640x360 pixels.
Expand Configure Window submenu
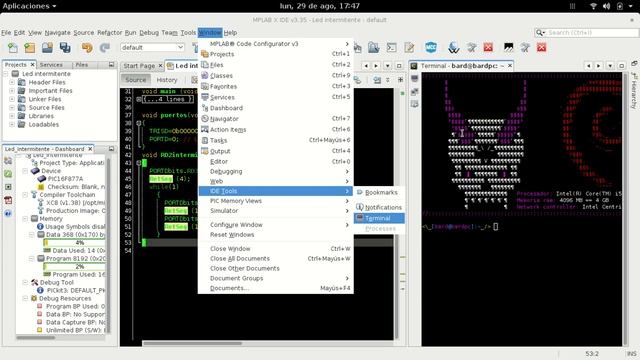(x=276, y=225)
